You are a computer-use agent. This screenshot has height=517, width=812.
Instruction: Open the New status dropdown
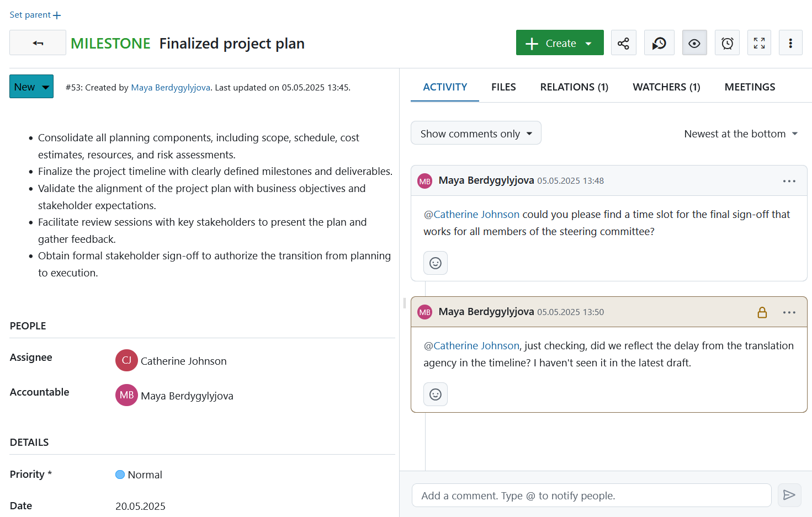point(31,86)
